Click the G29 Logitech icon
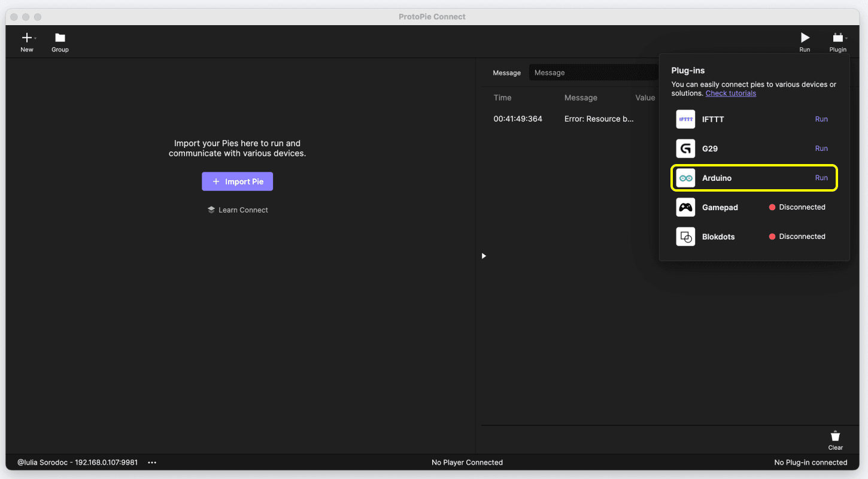 [685, 148]
